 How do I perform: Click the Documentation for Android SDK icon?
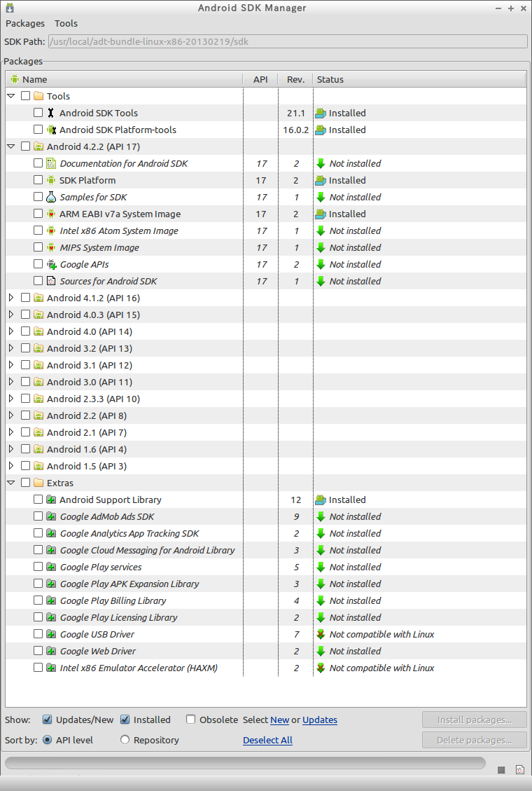(x=51, y=163)
